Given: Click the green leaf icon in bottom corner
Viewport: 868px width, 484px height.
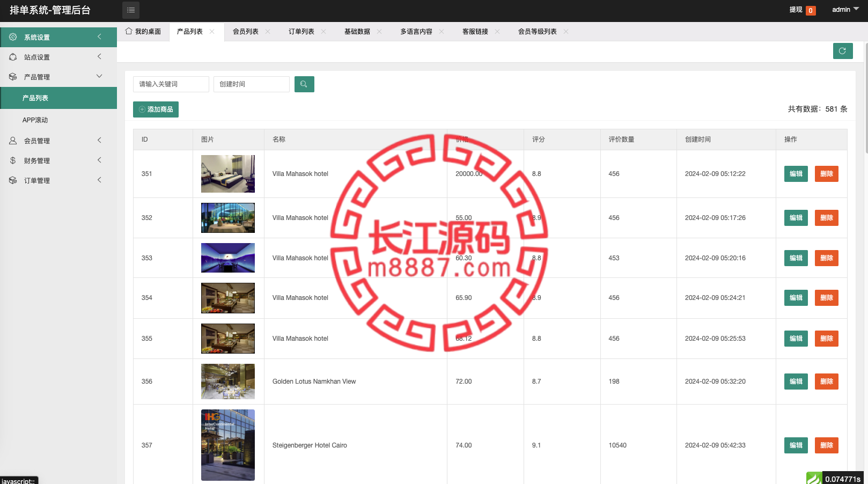Looking at the screenshot, I should [x=814, y=478].
